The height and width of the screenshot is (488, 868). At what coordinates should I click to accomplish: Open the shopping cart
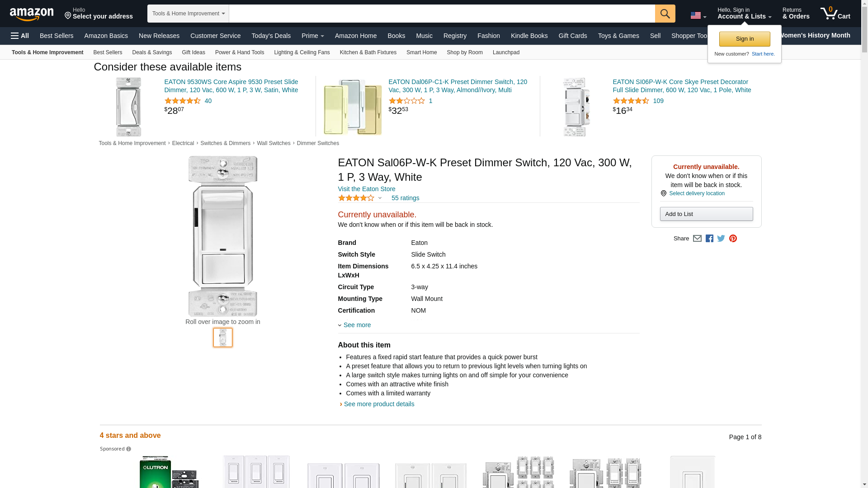click(x=835, y=14)
